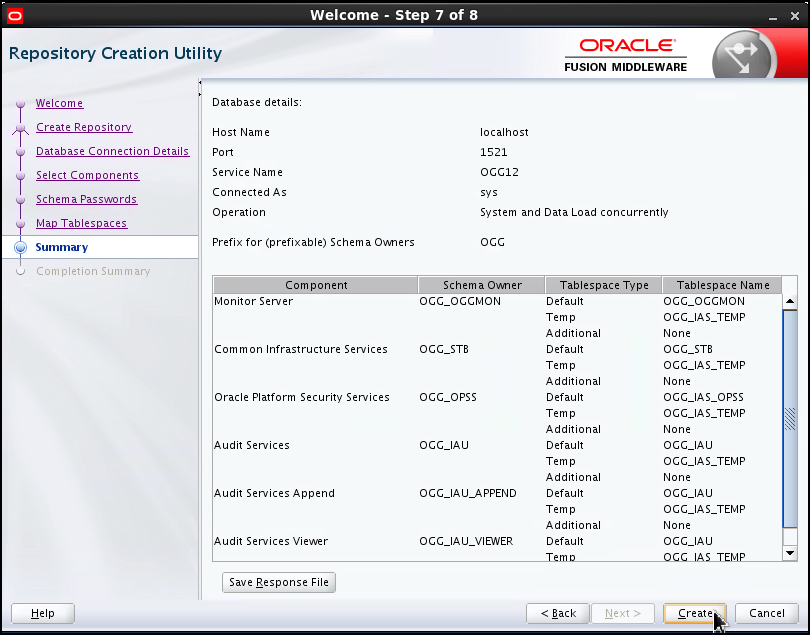This screenshot has width=810, height=635.
Task: Click the red Oracle icon in the title bar
Action: (x=14, y=15)
